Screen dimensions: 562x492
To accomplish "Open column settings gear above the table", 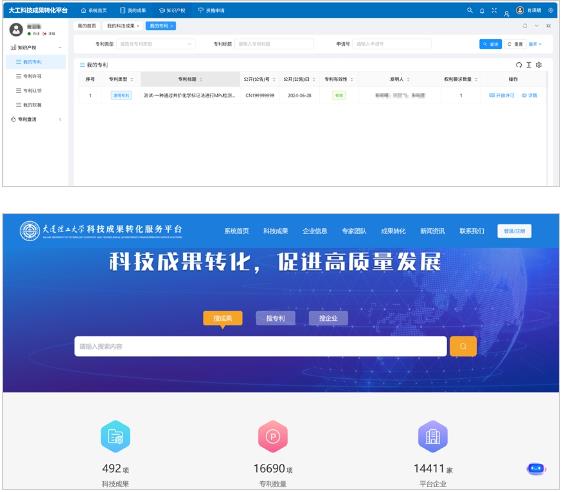I will [539, 65].
